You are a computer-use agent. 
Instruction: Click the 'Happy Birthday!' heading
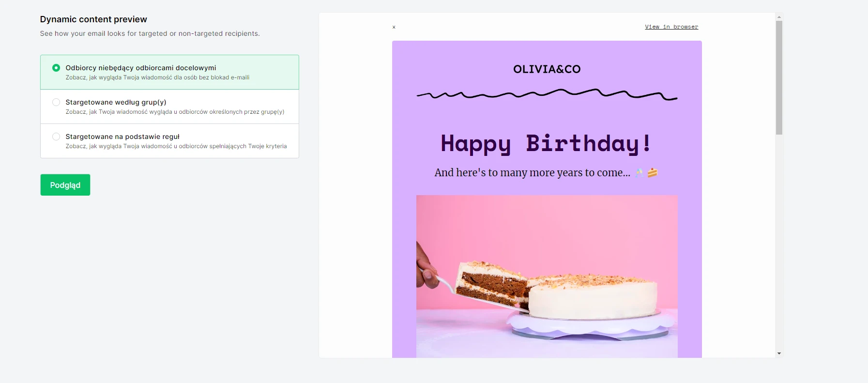click(546, 143)
